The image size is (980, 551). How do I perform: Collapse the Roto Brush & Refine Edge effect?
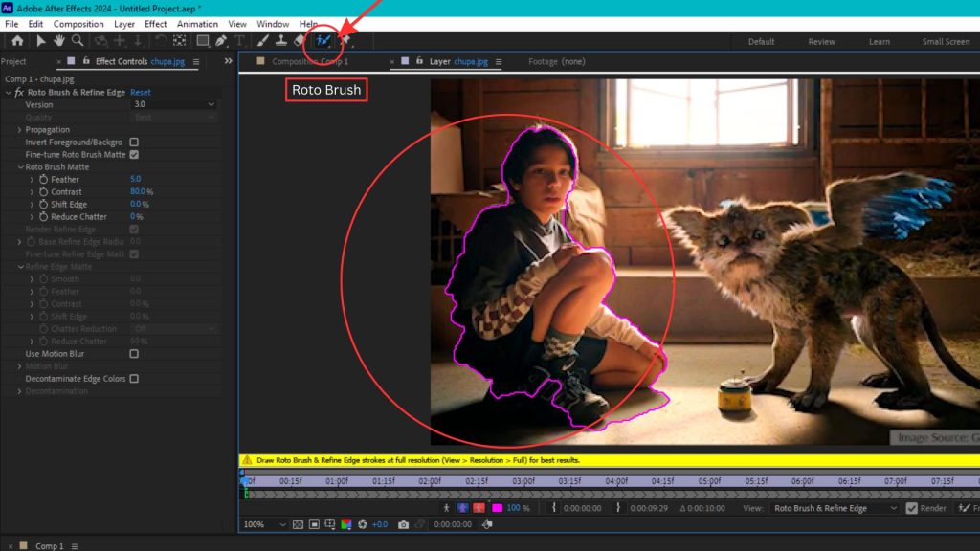(x=8, y=93)
